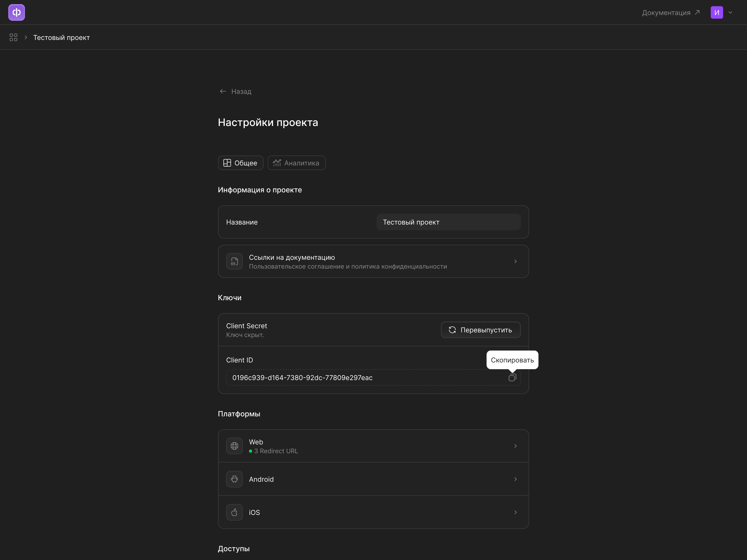Screen dimensions: 747x560
Task: Open the projects grid icon in breadcrumb
Action: tap(13, 38)
